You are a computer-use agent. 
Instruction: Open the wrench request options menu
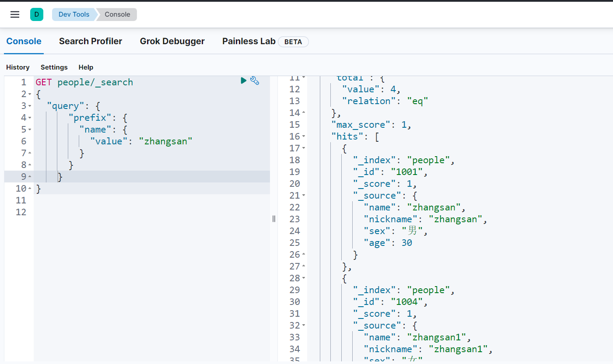tap(255, 80)
